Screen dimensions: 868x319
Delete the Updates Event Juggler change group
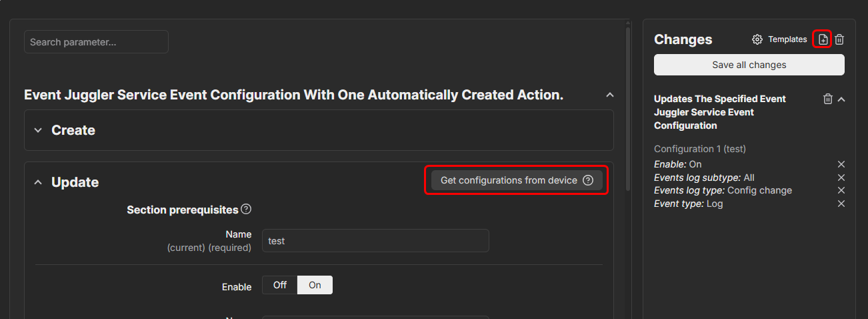(828, 99)
